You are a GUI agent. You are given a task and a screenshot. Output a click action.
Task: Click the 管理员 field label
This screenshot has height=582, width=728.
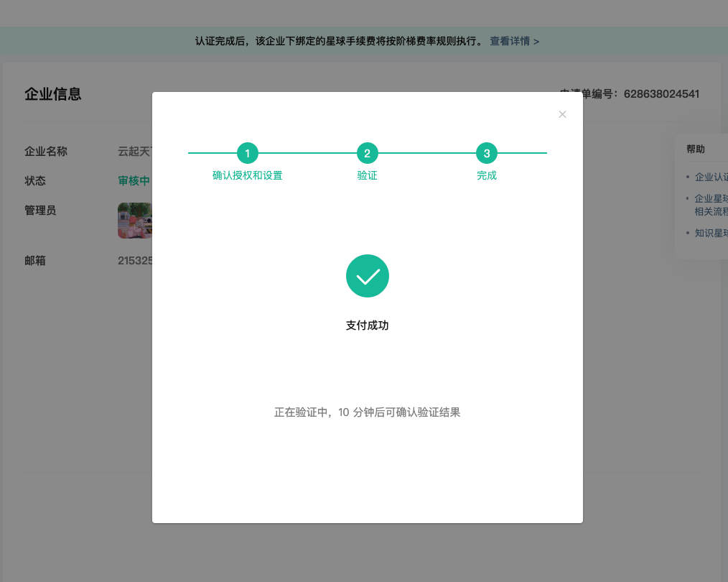pos(40,211)
